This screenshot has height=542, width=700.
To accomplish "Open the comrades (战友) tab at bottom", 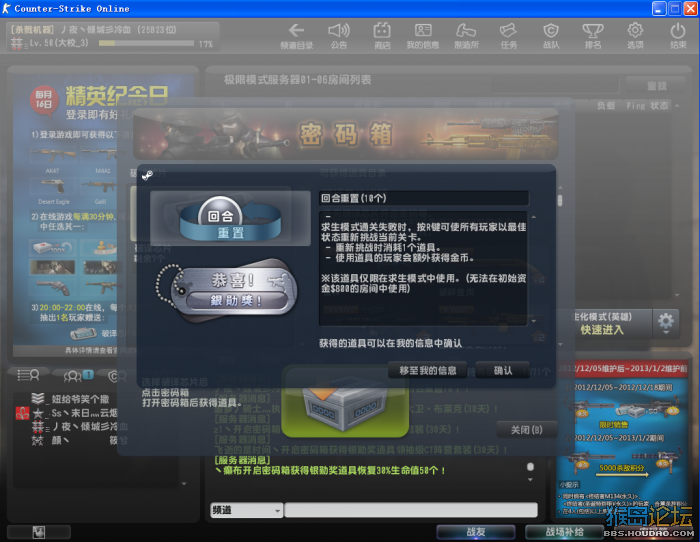I will pos(476,532).
